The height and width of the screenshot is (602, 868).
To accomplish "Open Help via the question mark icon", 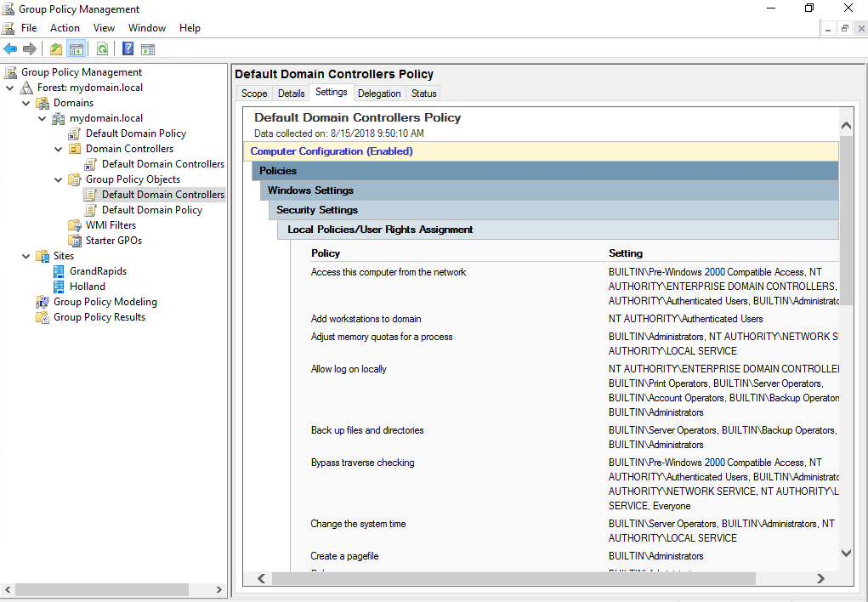I will (128, 49).
